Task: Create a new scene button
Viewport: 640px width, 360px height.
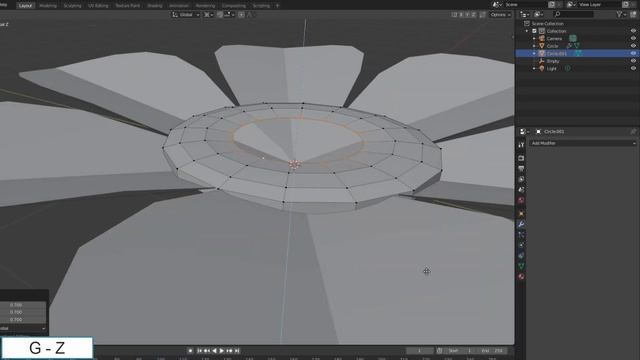Action: pos(551,4)
